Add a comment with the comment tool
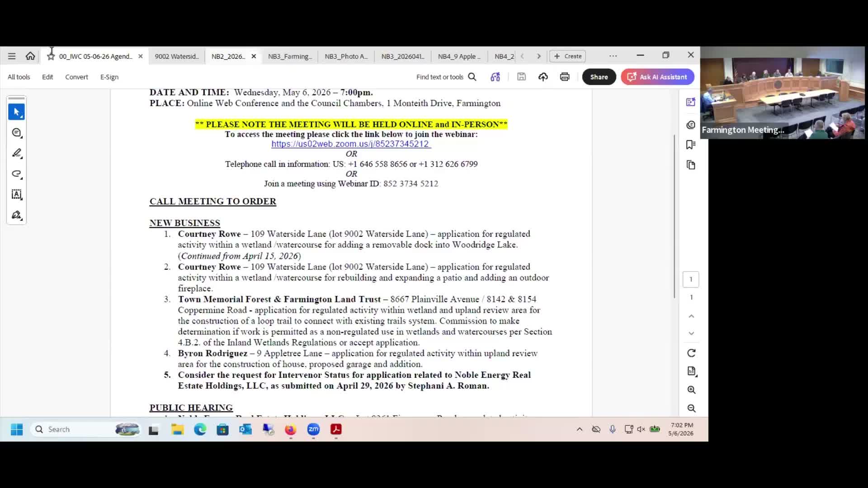 [x=17, y=133]
